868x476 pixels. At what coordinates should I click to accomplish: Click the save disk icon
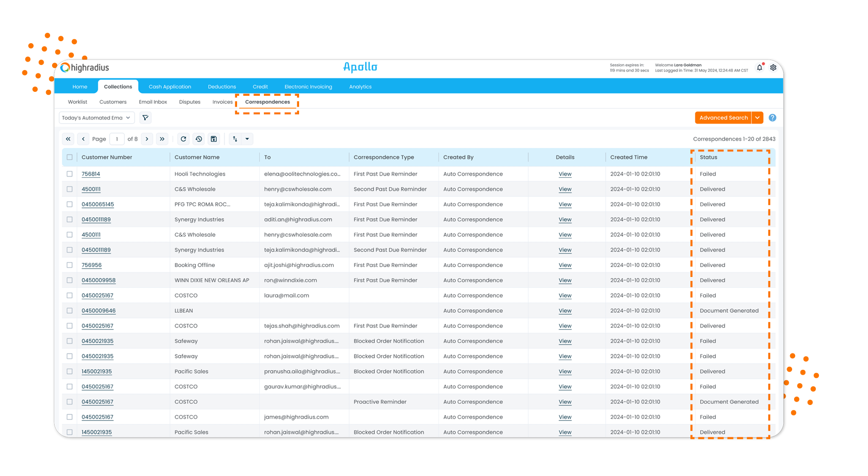(214, 139)
